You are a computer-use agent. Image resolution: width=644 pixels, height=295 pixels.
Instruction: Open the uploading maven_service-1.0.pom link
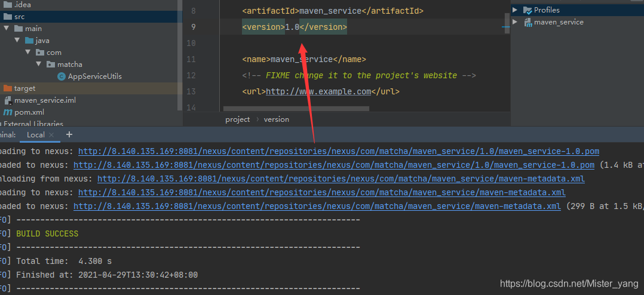(x=338, y=152)
